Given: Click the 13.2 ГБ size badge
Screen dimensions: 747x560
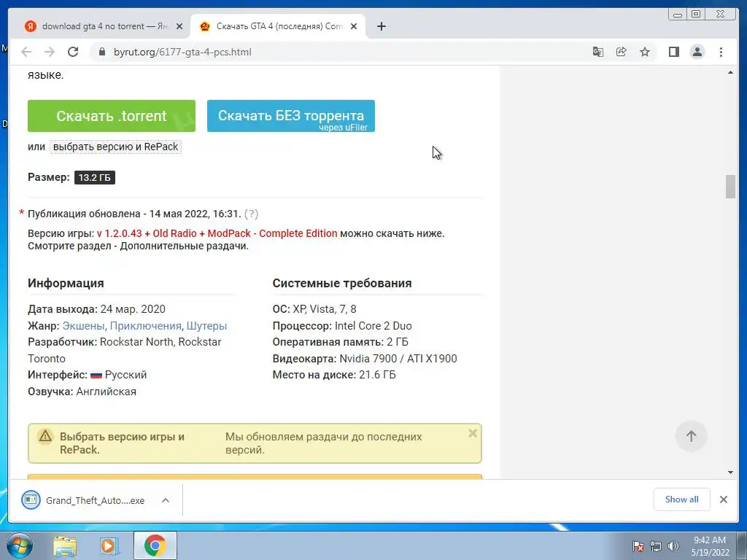Looking at the screenshot, I should point(94,178).
